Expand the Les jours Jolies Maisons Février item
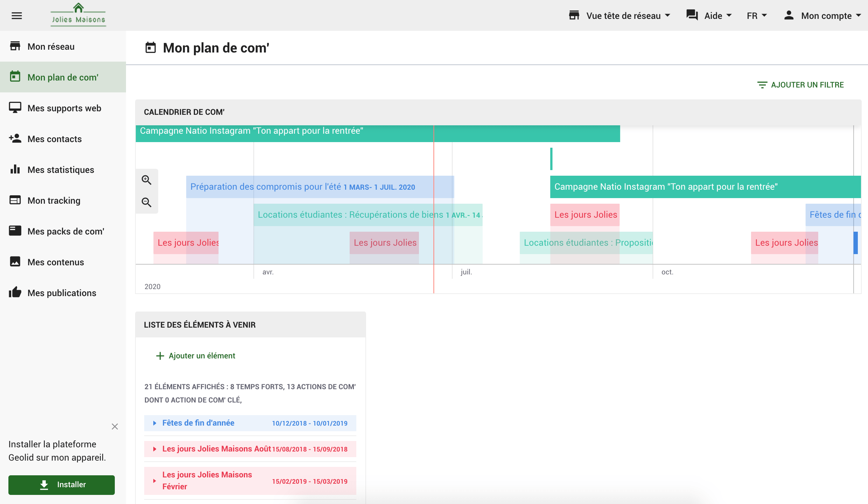 pyautogui.click(x=154, y=481)
